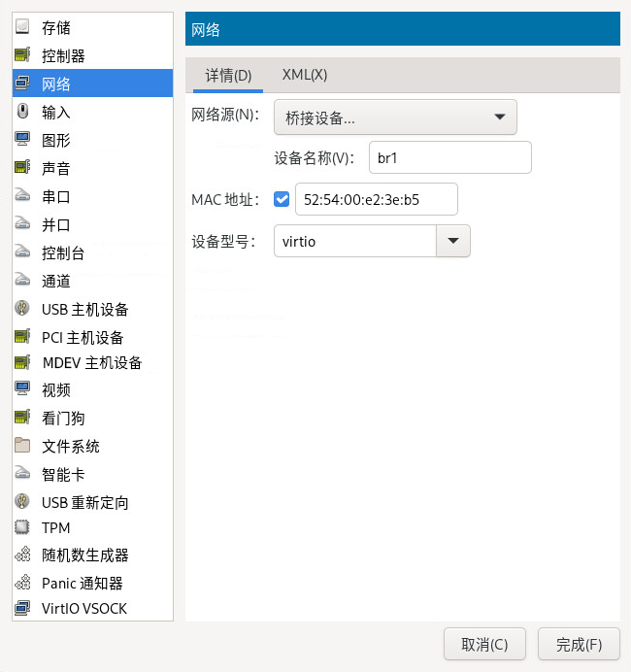Select the 看门狗 watchdog icon
Image resolution: width=631 pixels, height=672 pixels.
click(x=23, y=418)
